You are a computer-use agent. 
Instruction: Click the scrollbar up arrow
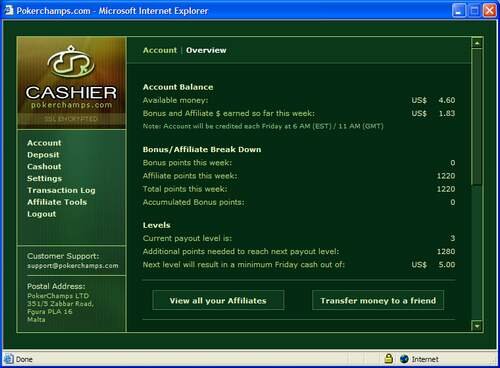(x=477, y=43)
